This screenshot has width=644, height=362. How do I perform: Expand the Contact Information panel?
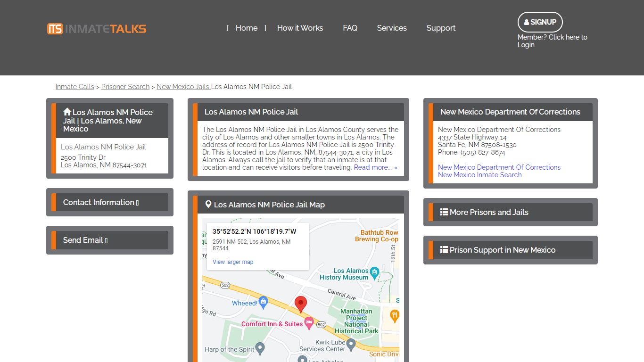110,202
